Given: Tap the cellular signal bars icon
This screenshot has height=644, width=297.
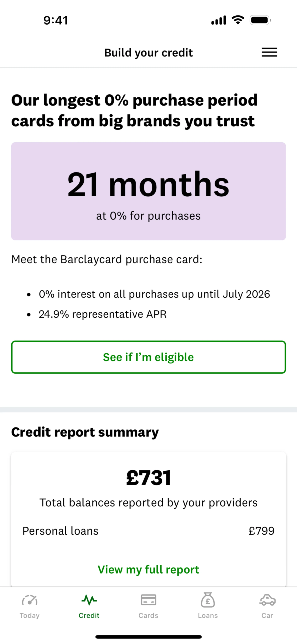Looking at the screenshot, I should click(x=219, y=20).
